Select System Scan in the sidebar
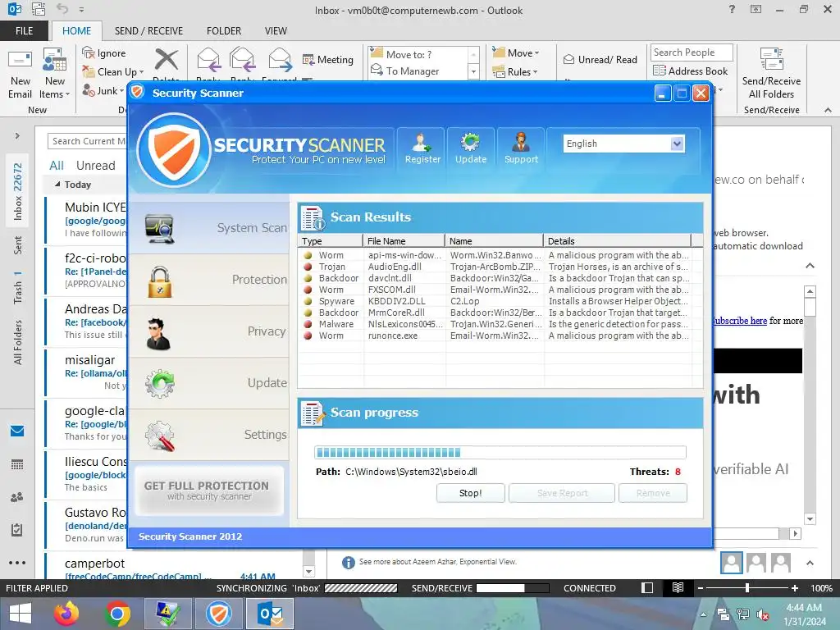 pos(209,228)
